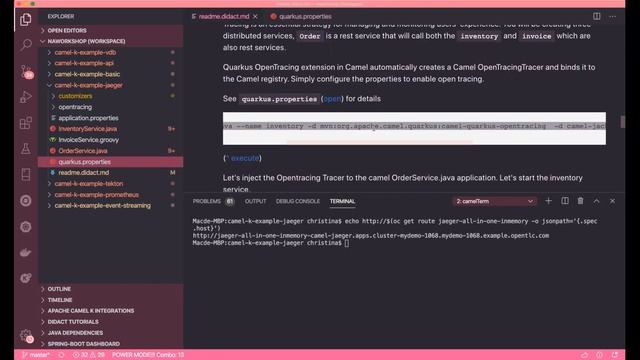This screenshot has height=360, width=640.
Task: Close the readme.didact.md tab
Action: point(255,16)
